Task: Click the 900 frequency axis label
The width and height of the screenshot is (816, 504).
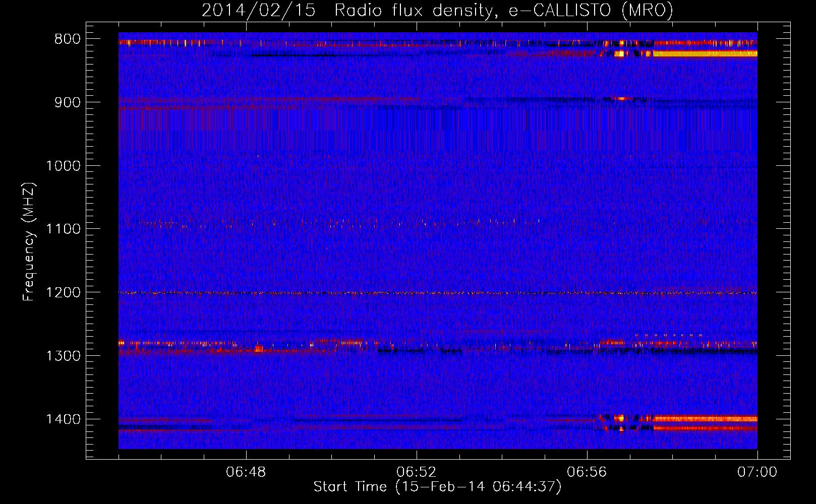Action: 67,102
